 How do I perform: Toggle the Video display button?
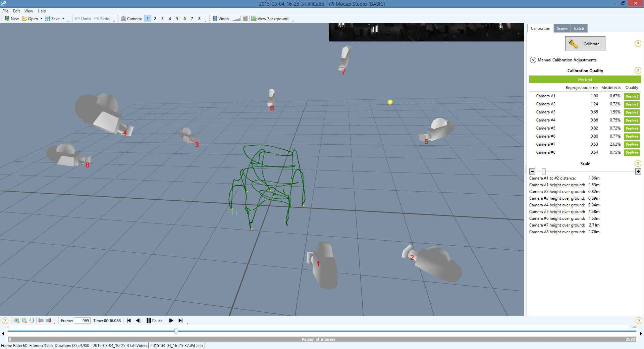coord(221,19)
